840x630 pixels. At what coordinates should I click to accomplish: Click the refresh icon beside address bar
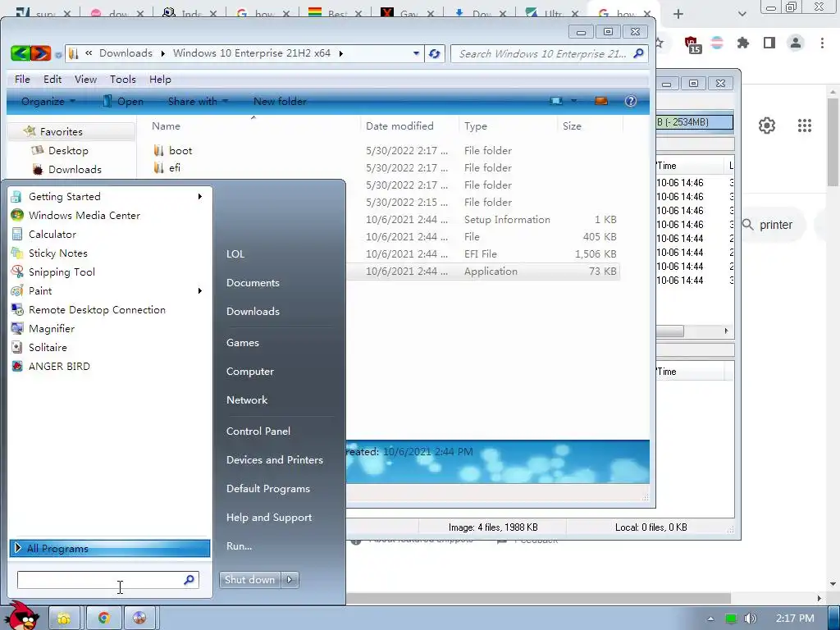click(435, 53)
